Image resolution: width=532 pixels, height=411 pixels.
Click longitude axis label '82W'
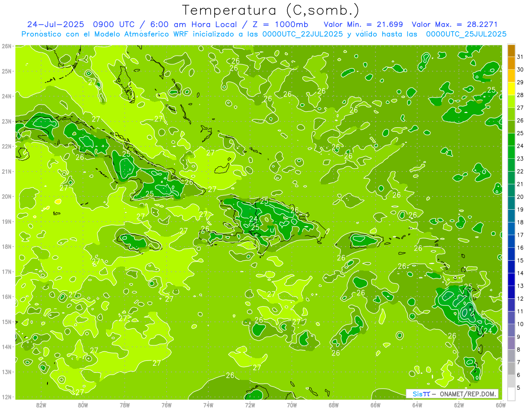(41, 405)
